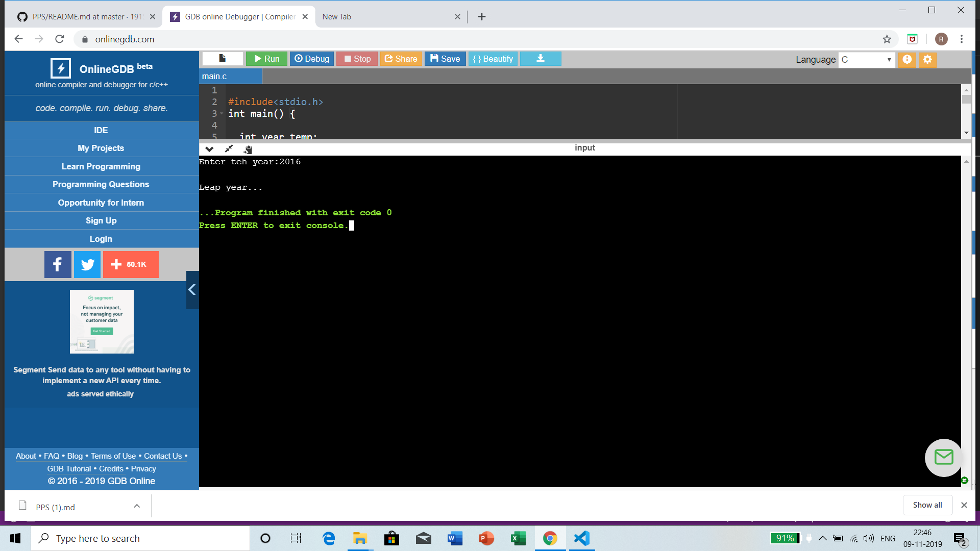Toggle code folding on line 3
This screenshot has height=551, width=980.
tap(222, 114)
